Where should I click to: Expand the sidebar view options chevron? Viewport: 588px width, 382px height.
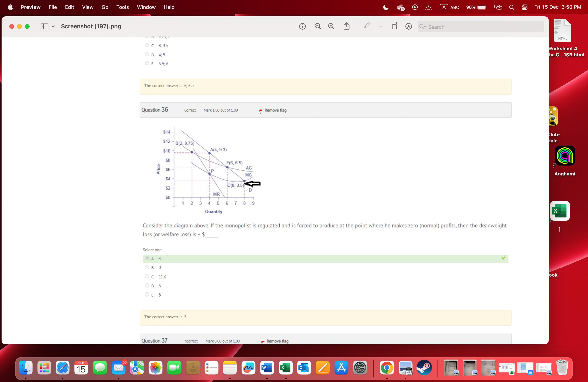pyautogui.click(x=53, y=26)
